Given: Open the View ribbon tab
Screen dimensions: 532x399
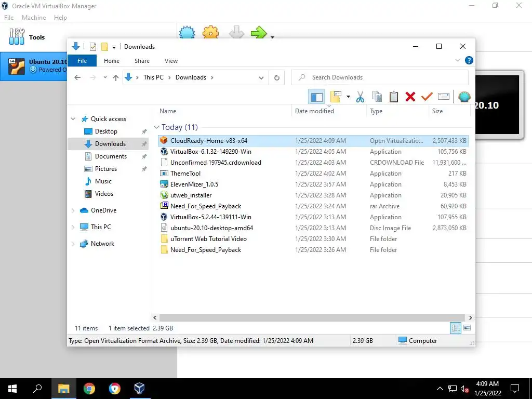Looking at the screenshot, I should click(171, 61).
